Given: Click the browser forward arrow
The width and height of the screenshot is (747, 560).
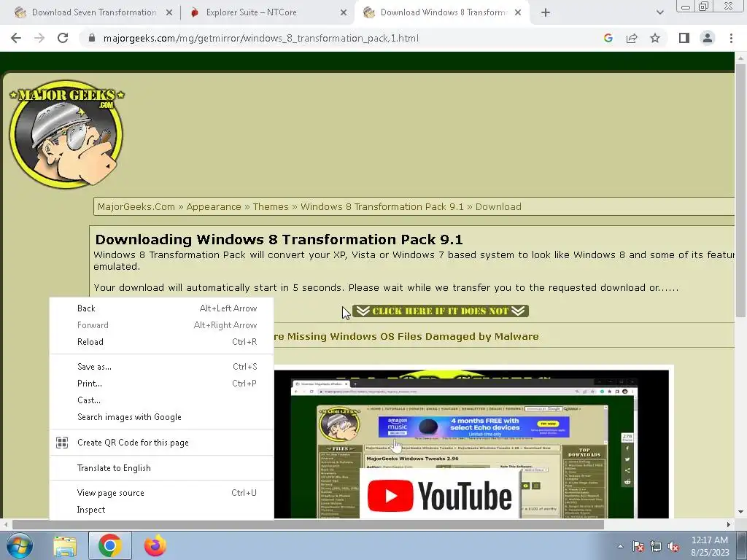Looking at the screenshot, I should point(39,38).
